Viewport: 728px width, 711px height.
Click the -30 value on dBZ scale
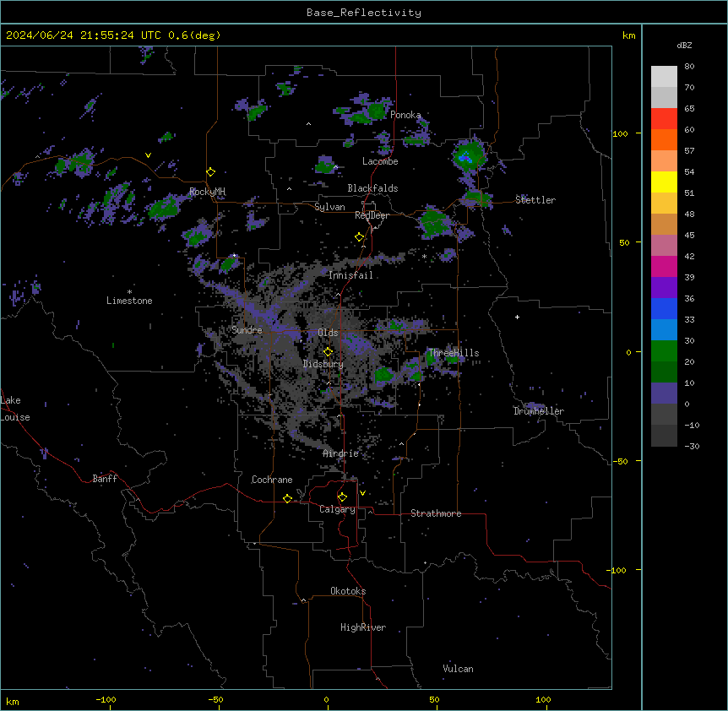pyautogui.click(x=692, y=447)
